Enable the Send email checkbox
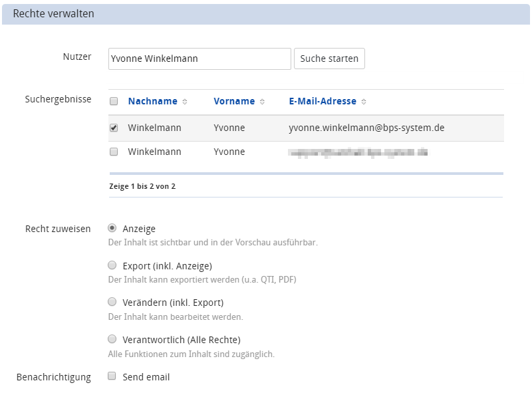This screenshot has width=532, height=393. coord(112,376)
